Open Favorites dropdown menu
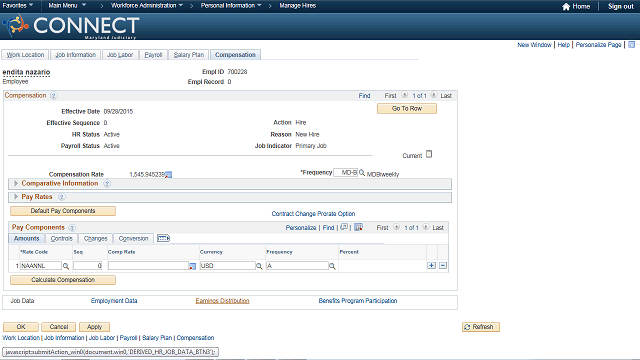This screenshot has width=640, height=360. [18, 6]
